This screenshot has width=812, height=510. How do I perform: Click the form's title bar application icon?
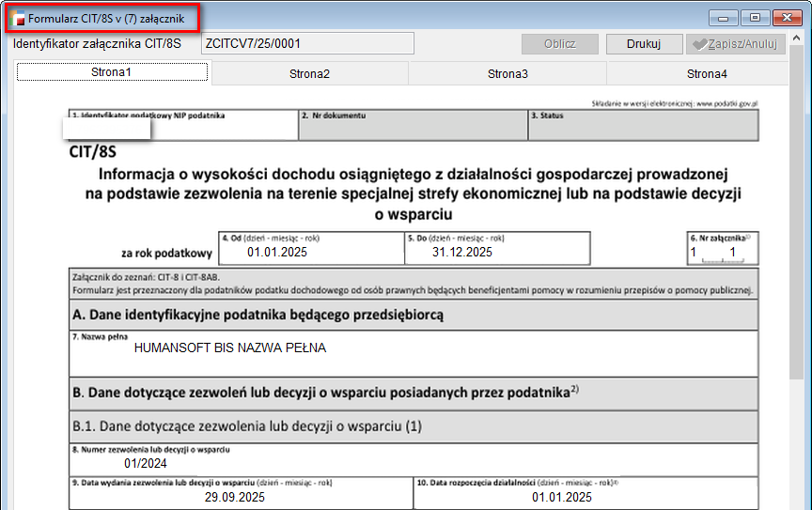click(x=18, y=18)
